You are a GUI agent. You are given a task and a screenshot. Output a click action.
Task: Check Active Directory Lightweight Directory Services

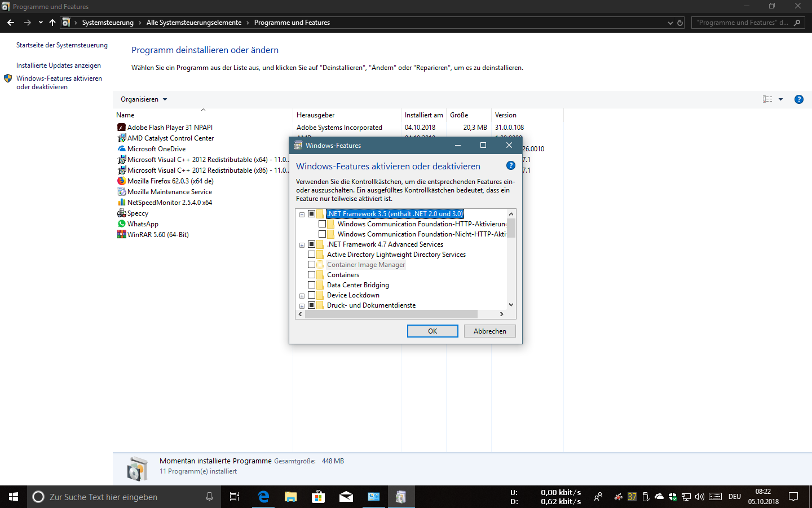pyautogui.click(x=311, y=255)
